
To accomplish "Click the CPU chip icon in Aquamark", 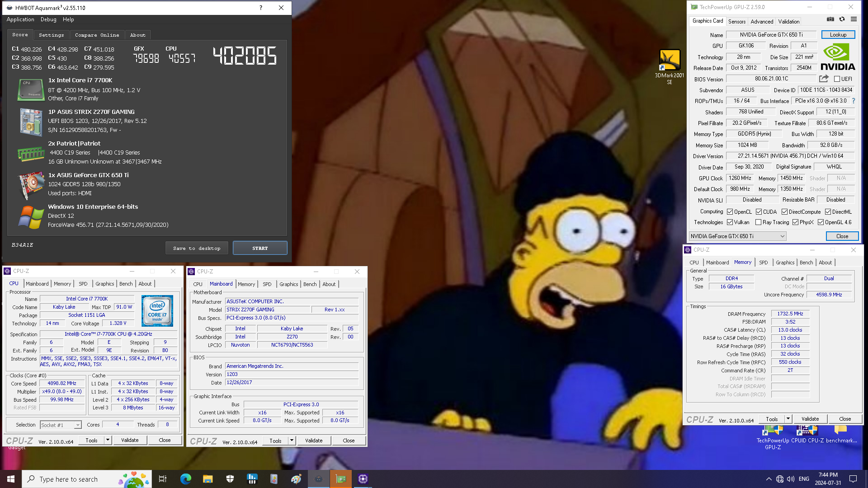I will coord(31,89).
